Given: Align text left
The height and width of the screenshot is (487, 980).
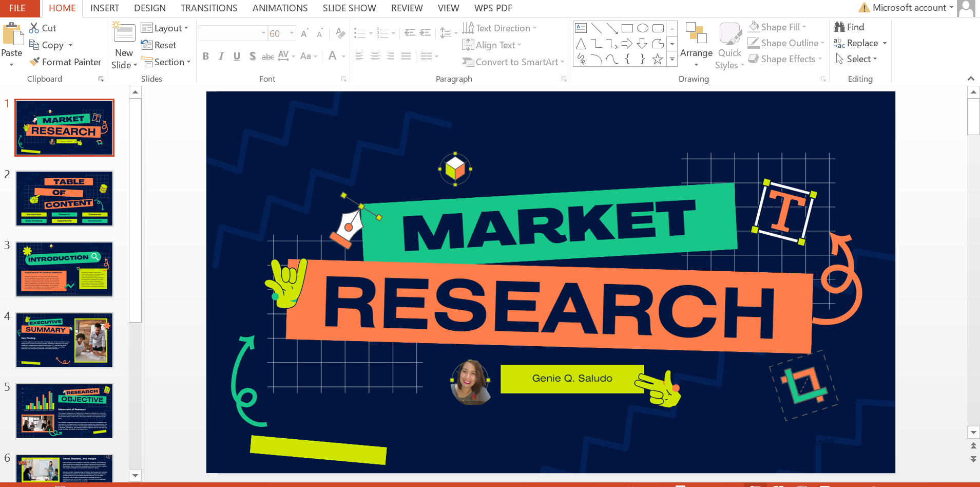Looking at the screenshot, I should click(359, 56).
